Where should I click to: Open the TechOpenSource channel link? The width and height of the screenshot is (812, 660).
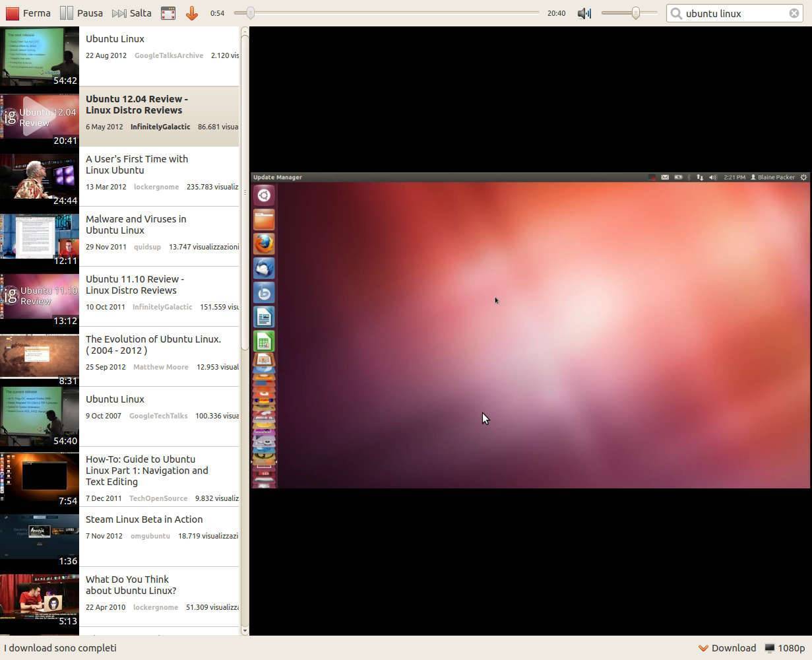[158, 498]
